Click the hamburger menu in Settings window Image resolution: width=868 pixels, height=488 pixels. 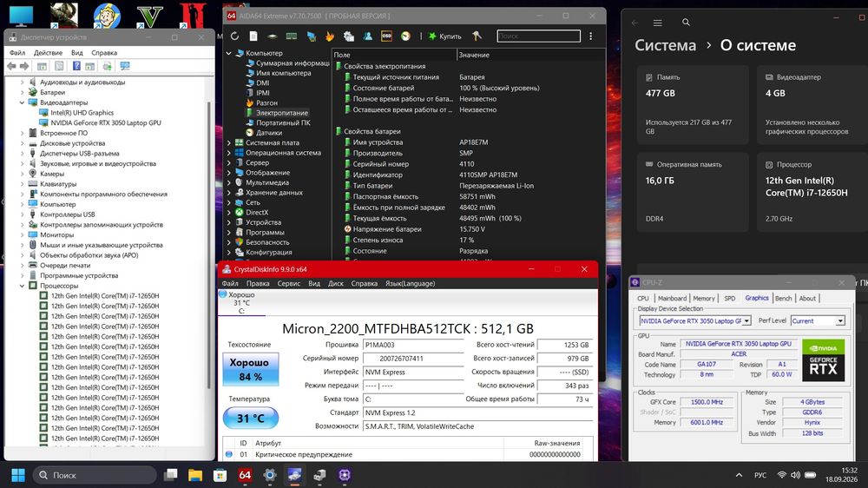[x=658, y=23]
